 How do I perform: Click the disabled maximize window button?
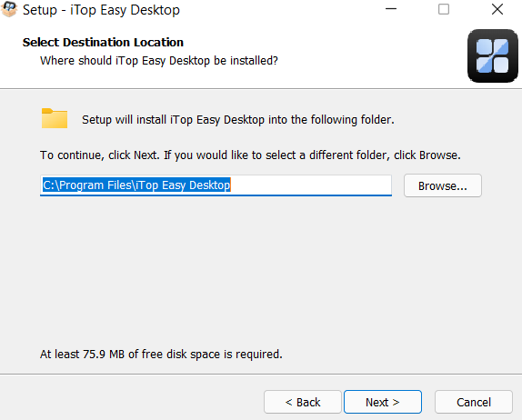[444, 9]
